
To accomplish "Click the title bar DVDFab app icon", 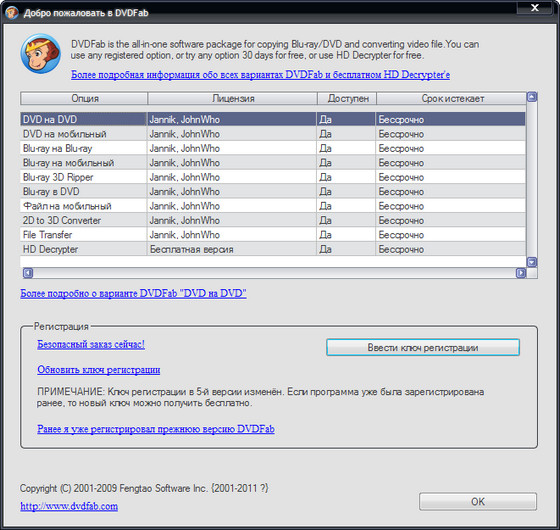I will click(x=11, y=13).
